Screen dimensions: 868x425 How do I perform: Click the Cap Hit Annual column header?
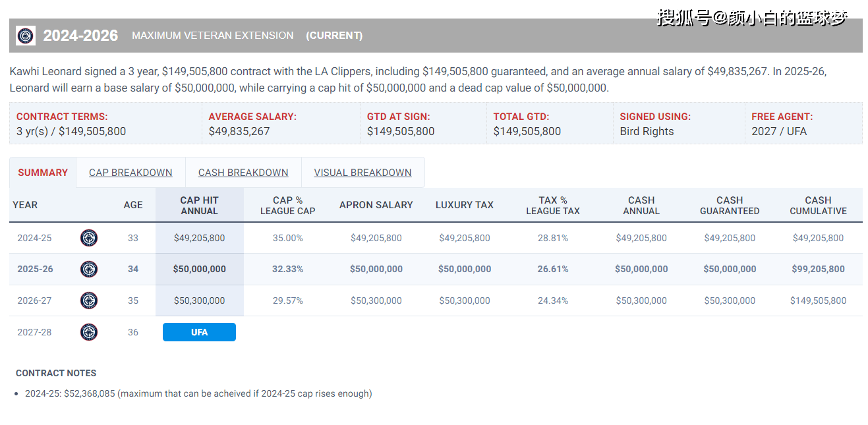click(x=200, y=206)
